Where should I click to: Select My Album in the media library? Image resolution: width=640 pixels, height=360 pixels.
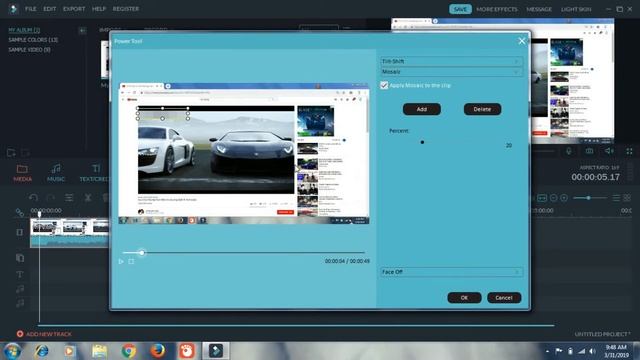click(24, 30)
